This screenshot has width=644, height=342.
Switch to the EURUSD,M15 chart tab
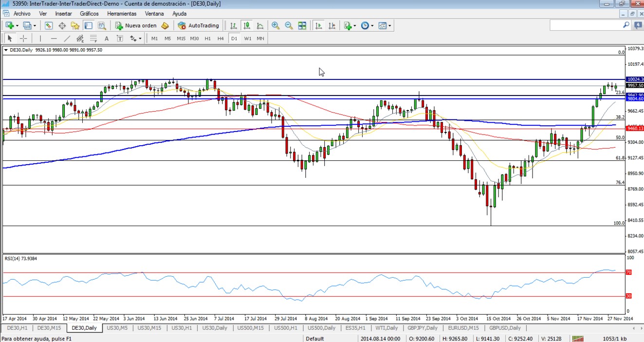tap(463, 328)
